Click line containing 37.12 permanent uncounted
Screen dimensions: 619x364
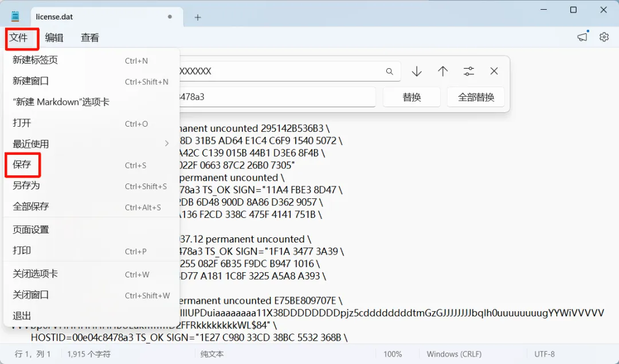pyautogui.click(x=245, y=239)
